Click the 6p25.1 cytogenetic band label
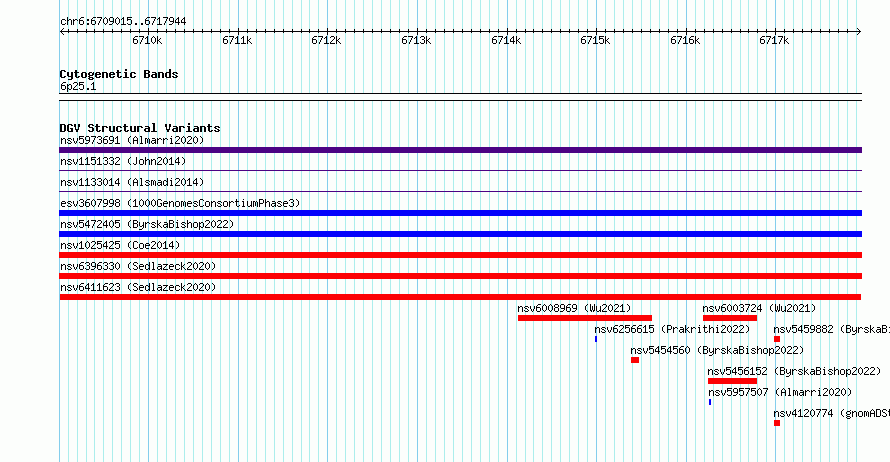The image size is (890, 462). tap(78, 86)
